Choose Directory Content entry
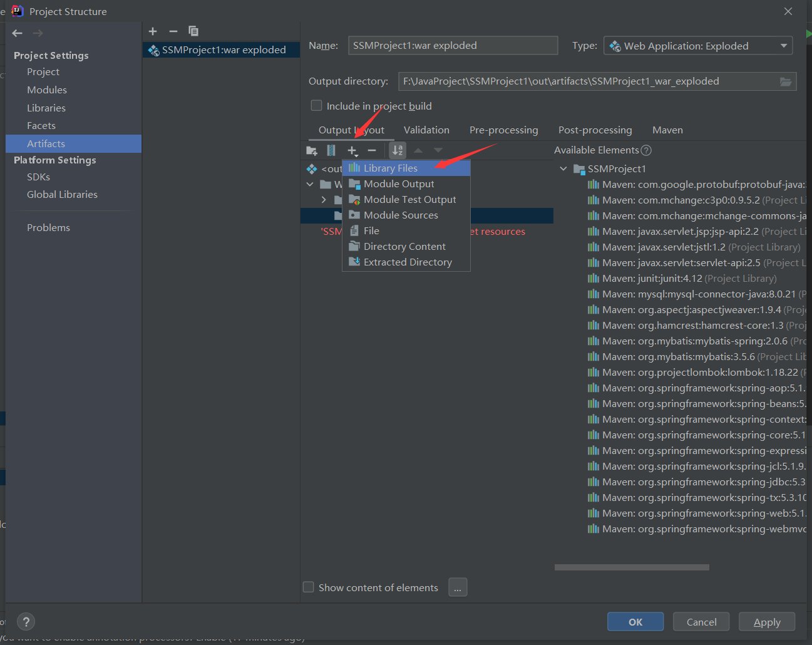Viewport: 812px width, 645px height. coord(406,246)
